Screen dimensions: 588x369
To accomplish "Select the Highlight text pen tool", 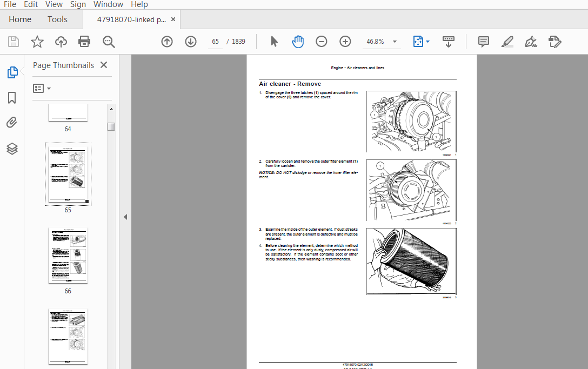I will 507,41.
